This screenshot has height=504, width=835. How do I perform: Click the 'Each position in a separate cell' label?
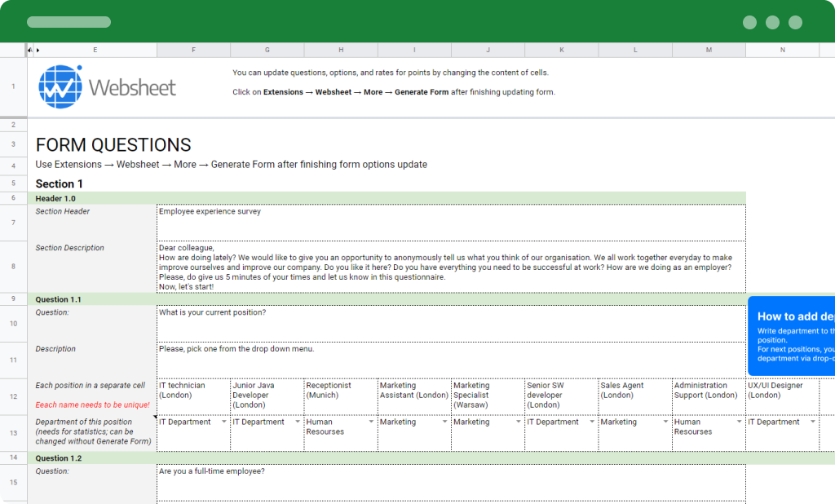tap(90, 385)
